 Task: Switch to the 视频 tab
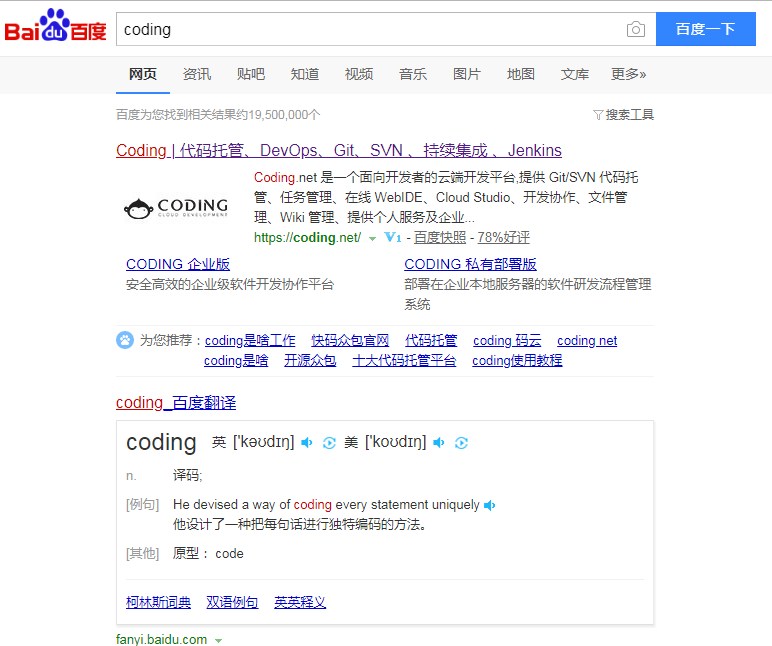tap(359, 74)
